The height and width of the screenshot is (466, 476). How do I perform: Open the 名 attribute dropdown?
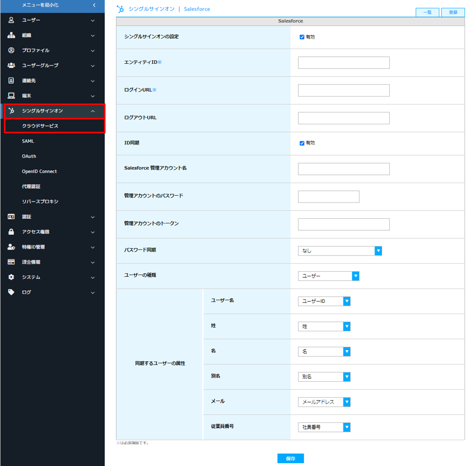324,352
